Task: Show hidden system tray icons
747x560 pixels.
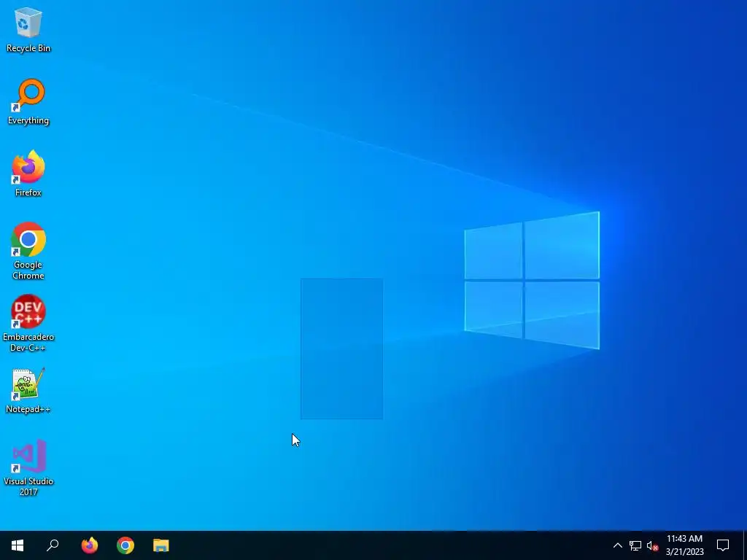Action: pos(617,545)
